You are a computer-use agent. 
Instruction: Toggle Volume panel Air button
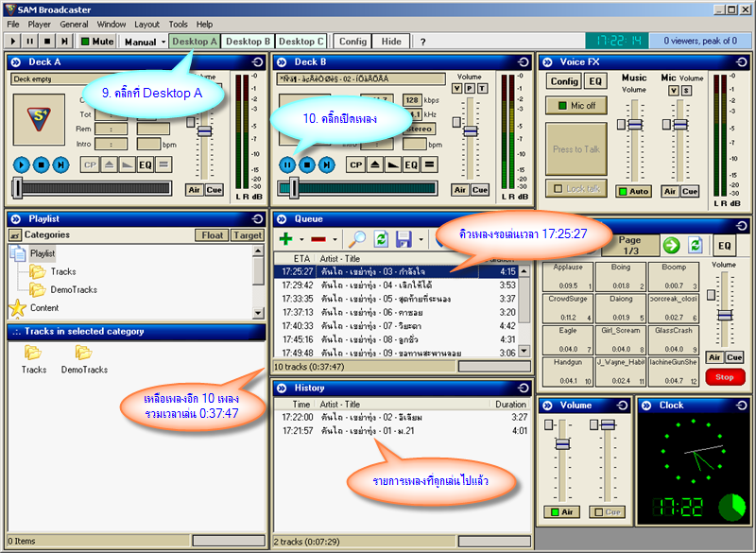click(x=562, y=512)
